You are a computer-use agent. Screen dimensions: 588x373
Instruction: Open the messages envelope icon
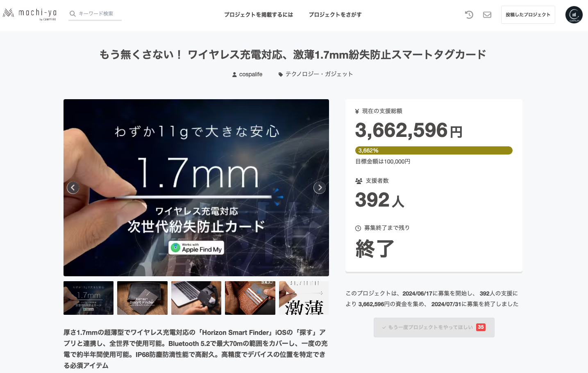click(487, 15)
